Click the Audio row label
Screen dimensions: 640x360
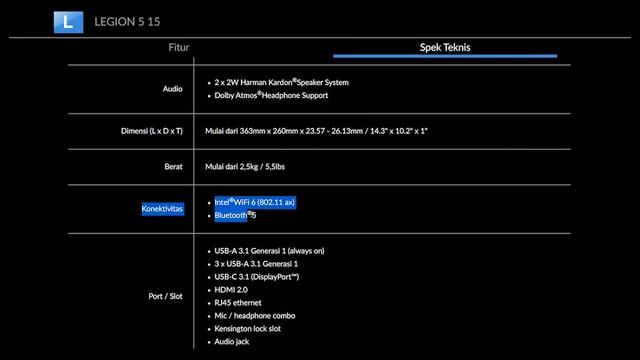[173, 89]
